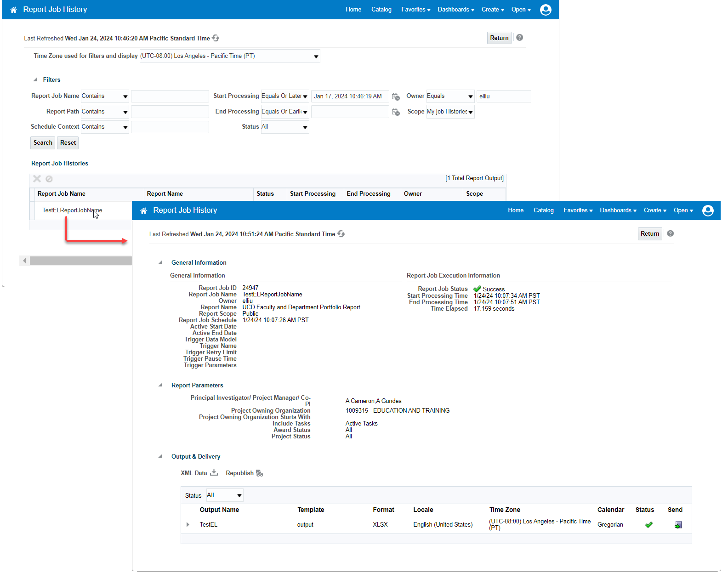Image resolution: width=728 pixels, height=579 pixels.
Task: Click the Owner filter text field
Action: click(504, 96)
